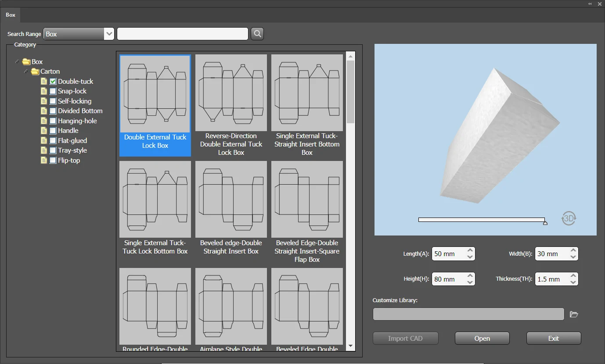Enable the Snap-lock checkbox
The height and width of the screenshot is (364, 605).
point(53,91)
